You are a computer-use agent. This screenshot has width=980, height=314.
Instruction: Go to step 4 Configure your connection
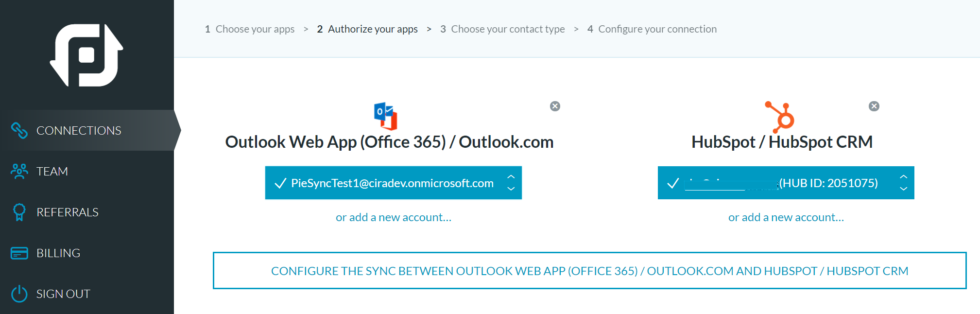point(652,29)
